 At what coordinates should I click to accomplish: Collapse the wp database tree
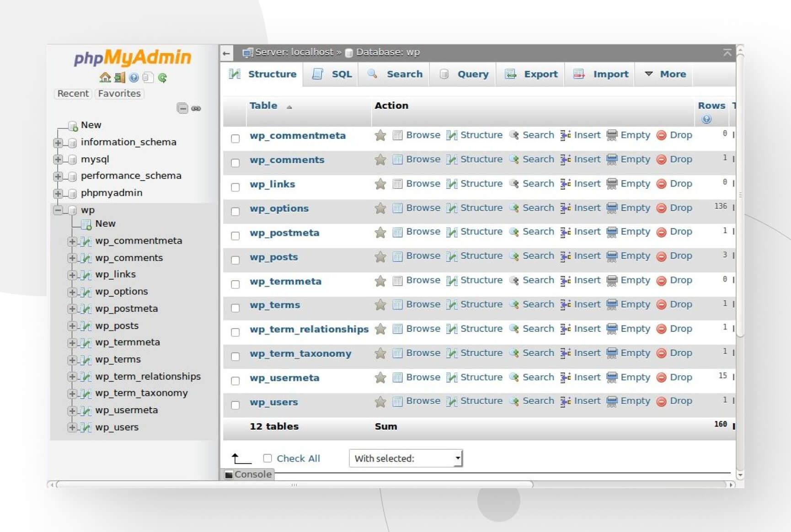58,210
